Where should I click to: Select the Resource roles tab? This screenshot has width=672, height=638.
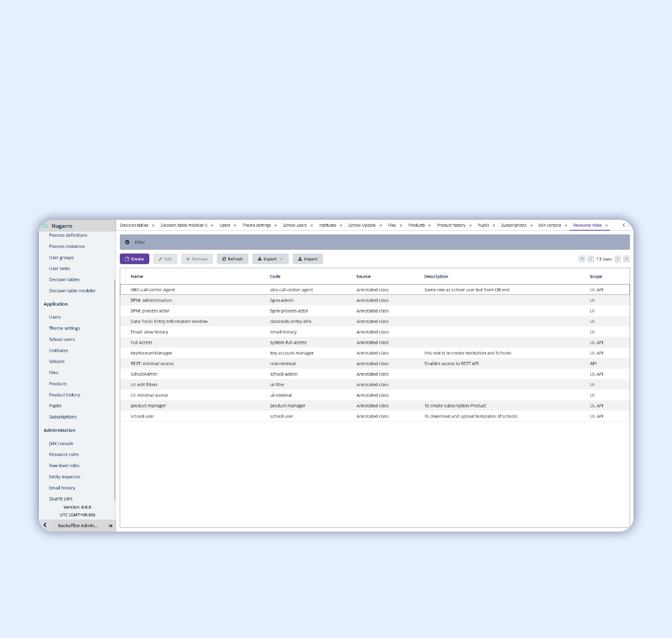(x=587, y=224)
